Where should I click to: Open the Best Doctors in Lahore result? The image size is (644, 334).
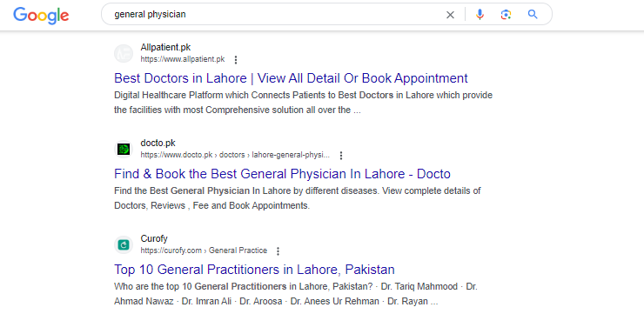[291, 78]
